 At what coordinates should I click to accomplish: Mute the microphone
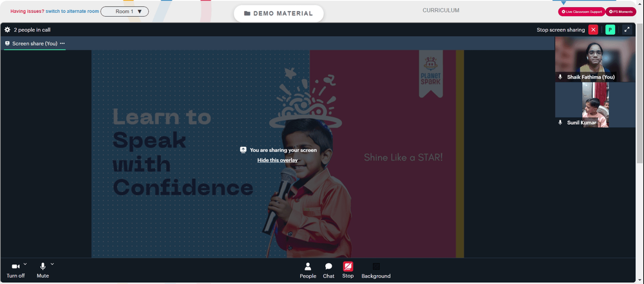tap(43, 271)
